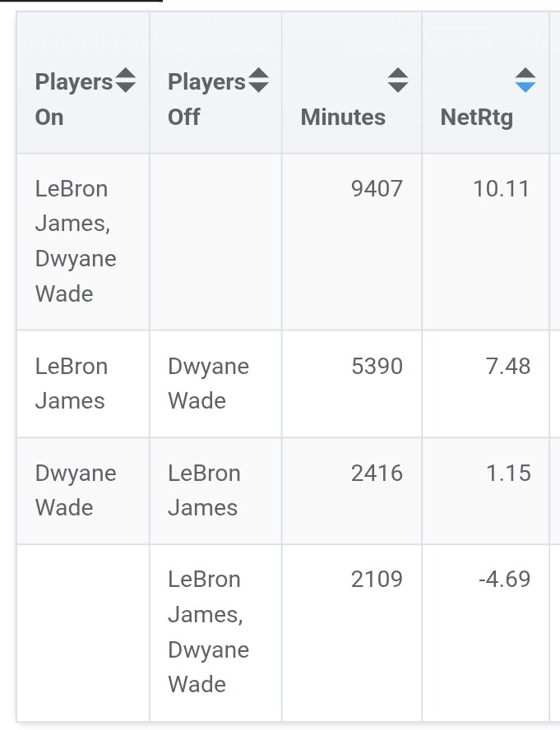
Task: Sort table by Players On header
Action: click(x=74, y=99)
